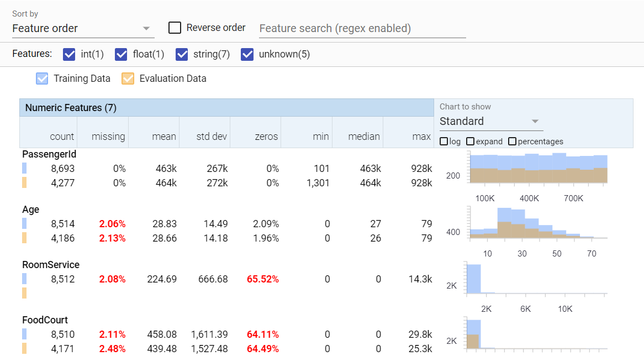This screenshot has width=644, height=361.
Task: Click the PassengerId histogram chart
Action: click(x=538, y=168)
